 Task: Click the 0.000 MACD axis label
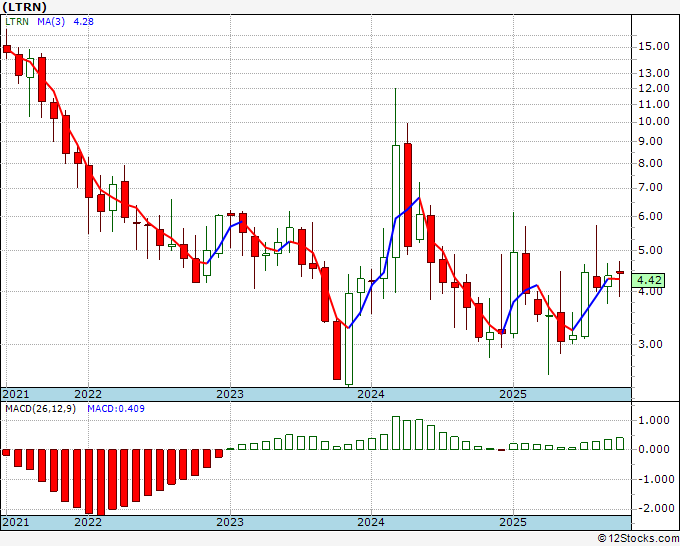(656, 449)
